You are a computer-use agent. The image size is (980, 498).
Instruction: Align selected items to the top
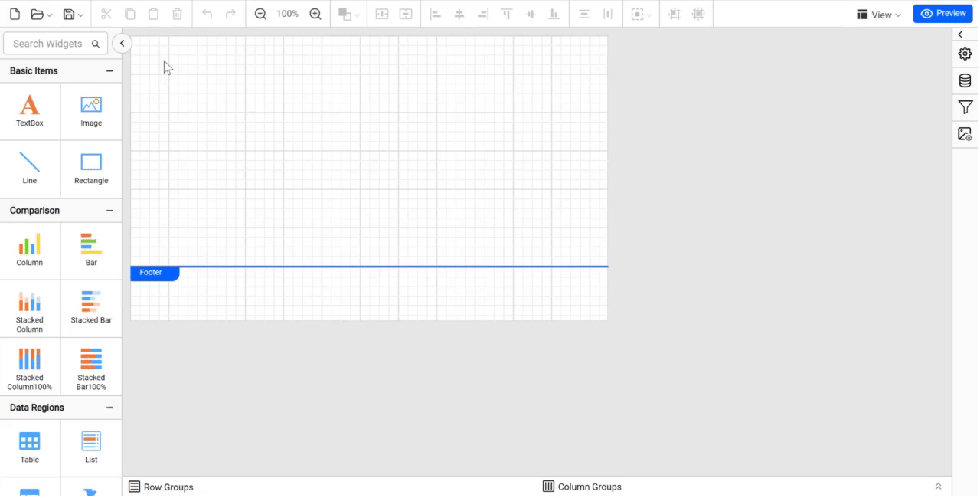point(506,14)
